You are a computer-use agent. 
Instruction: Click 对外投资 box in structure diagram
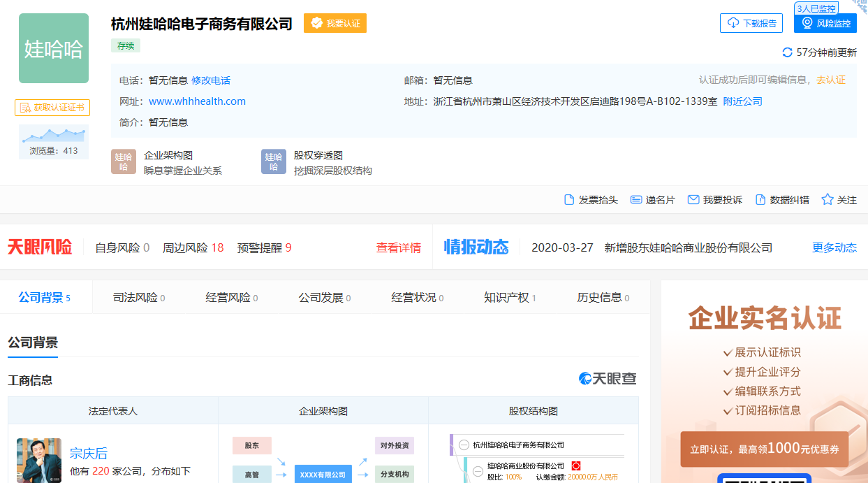(395, 445)
